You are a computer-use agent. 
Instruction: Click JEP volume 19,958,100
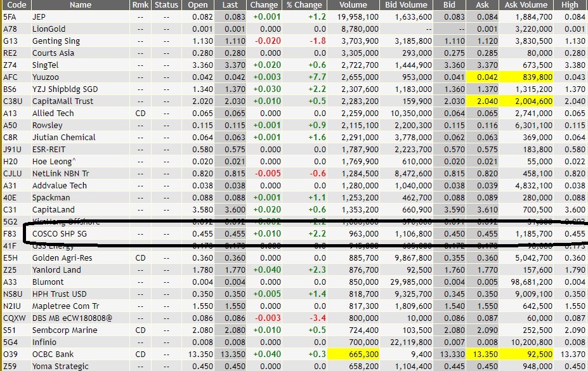coord(358,17)
